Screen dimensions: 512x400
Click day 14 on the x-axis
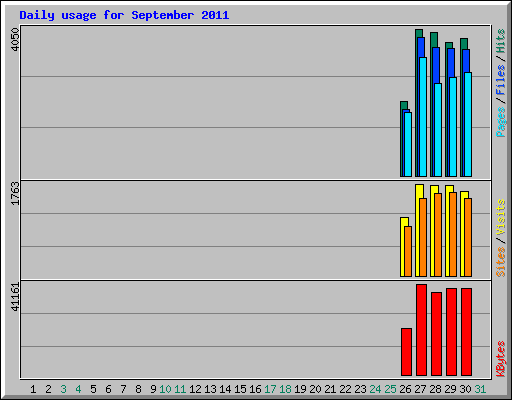225,389
